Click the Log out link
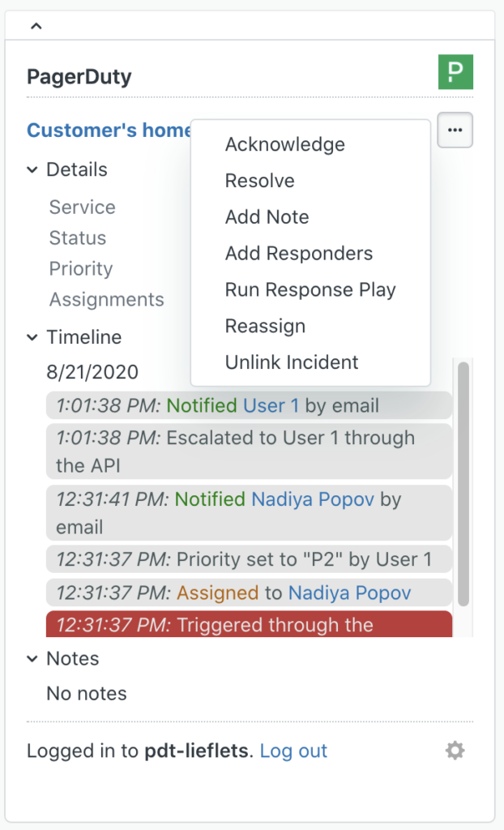Image resolution: width=504 pixels, height=830 pixels. click(293, 751)
